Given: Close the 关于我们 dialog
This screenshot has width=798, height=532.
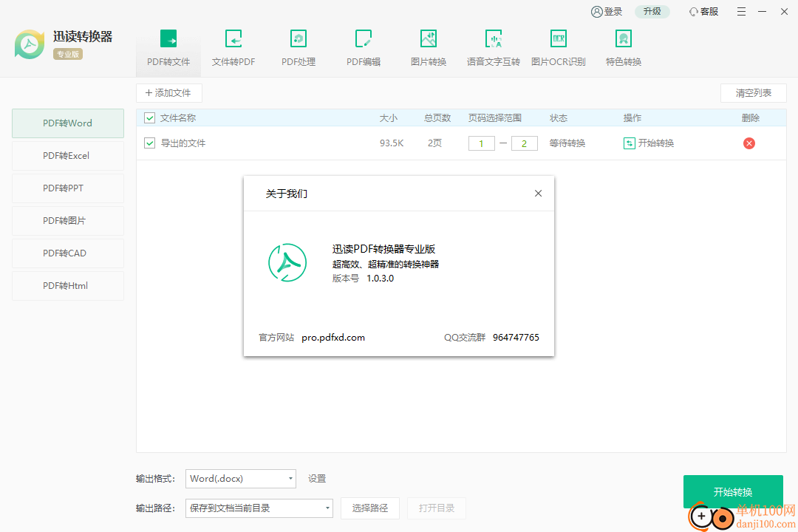Looking at the screenshot, I should 539,194.
